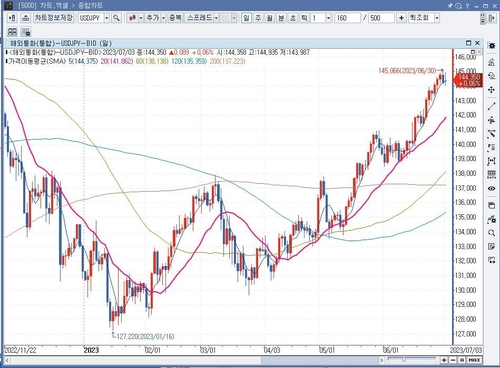The image size is (500, 368).
Task: Open the data table view icon
Action: [491, 175]
